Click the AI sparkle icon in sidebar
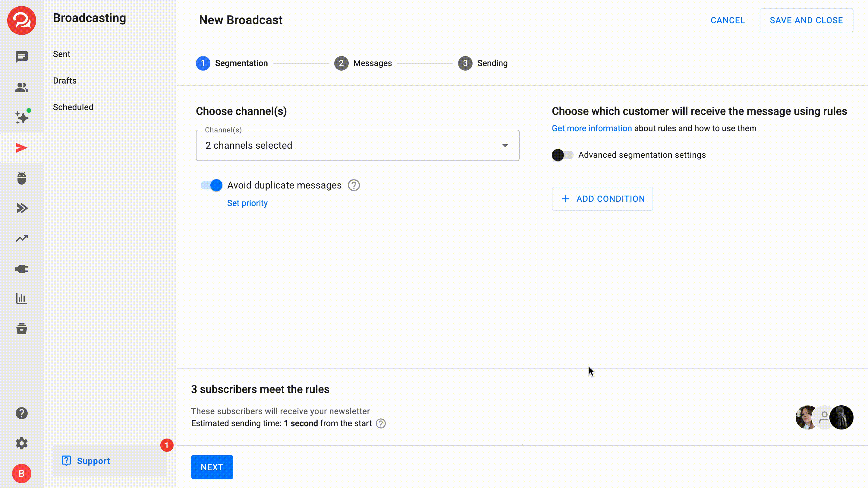This screenshot has height=488, width=868. point(22,117)
